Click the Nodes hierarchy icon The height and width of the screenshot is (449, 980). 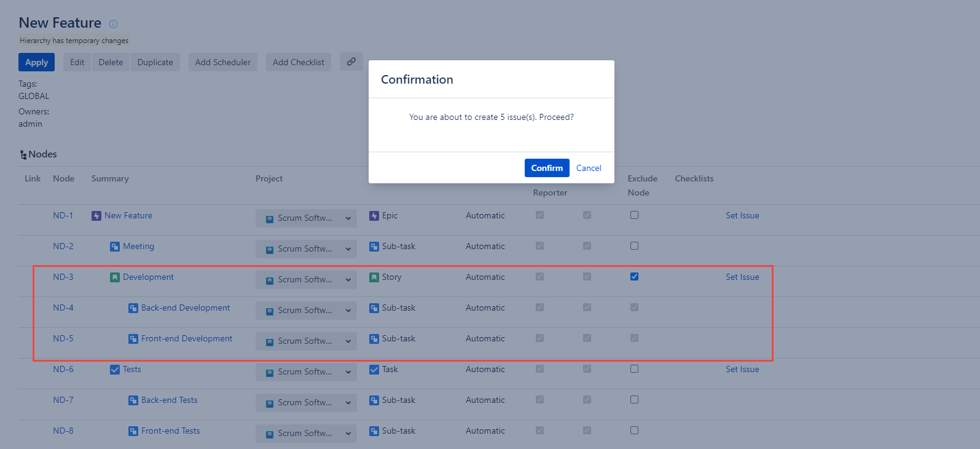click(x=23, y=155)
